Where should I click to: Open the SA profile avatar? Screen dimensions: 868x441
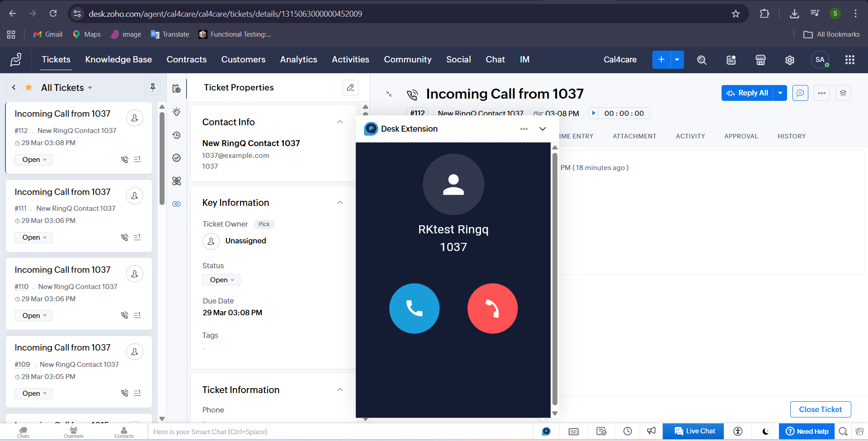820,60
